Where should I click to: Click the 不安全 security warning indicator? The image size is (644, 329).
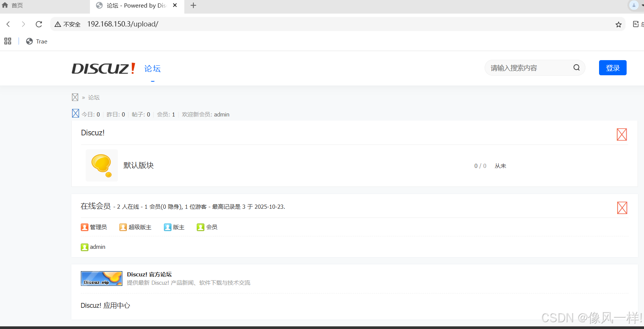tap(68, 24)
